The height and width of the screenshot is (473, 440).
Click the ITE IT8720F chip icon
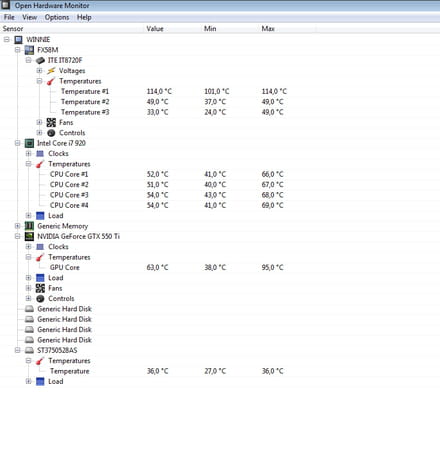tap(40, 60)
